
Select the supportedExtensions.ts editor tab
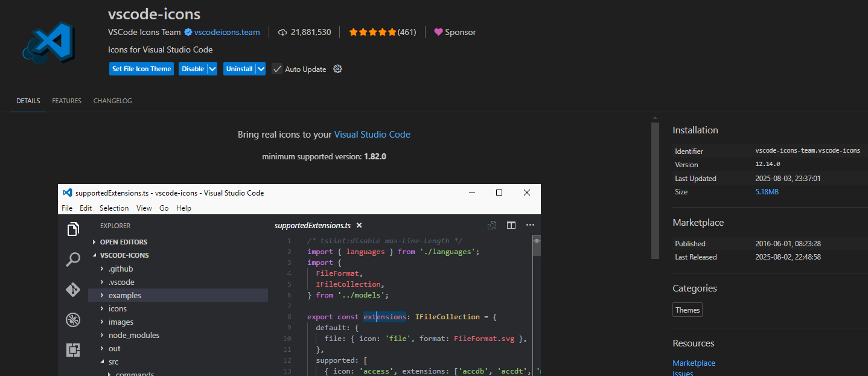[x=312, y=225]
